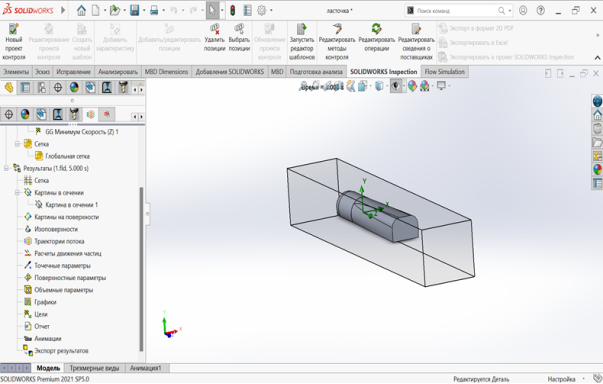Click the Print toolbar icon
The width and height of the screenshot is (603, 384).
tap(154, 10)
